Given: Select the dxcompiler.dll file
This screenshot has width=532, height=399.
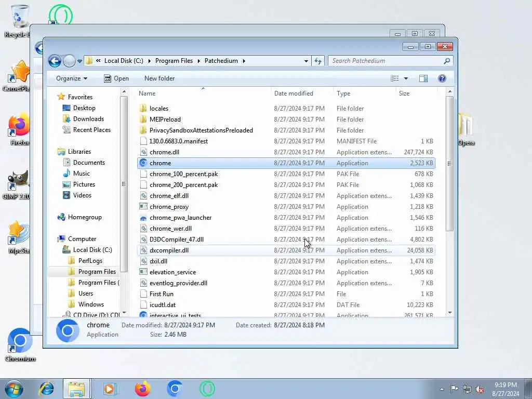Looking at the screenshot, I should (286, 250).
